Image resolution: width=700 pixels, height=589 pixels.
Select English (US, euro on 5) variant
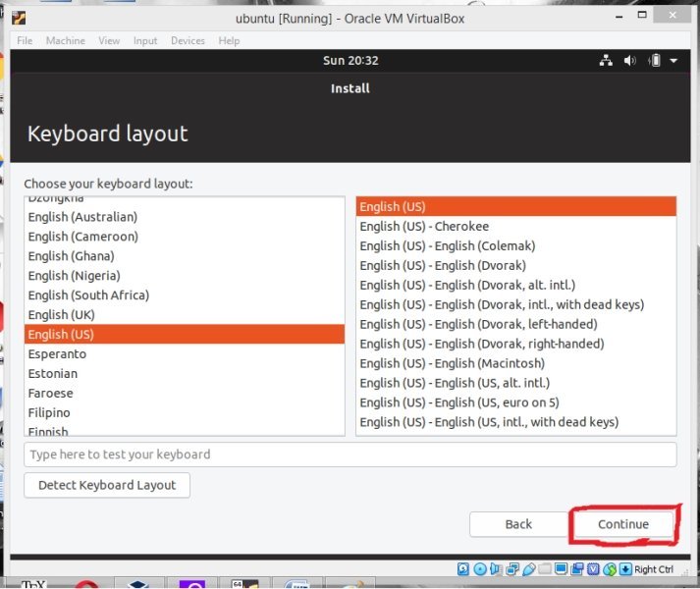tap(516, 402)
